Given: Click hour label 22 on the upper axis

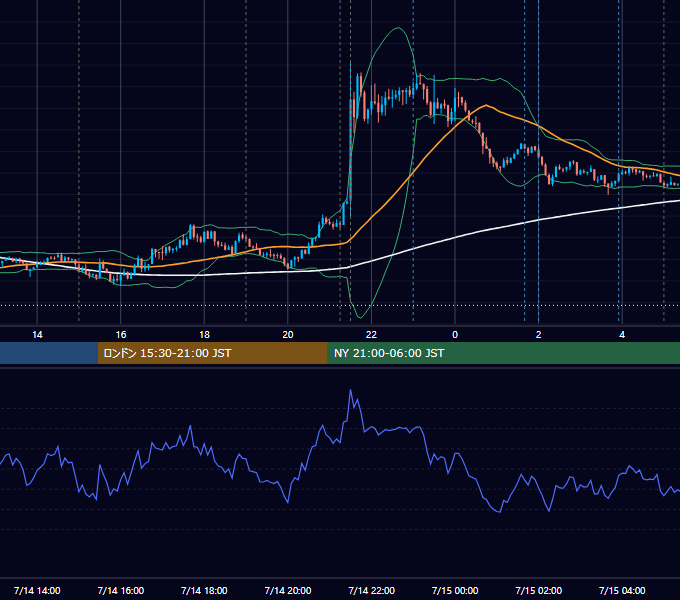Looking at the screenshot, I should click(372, 335).
